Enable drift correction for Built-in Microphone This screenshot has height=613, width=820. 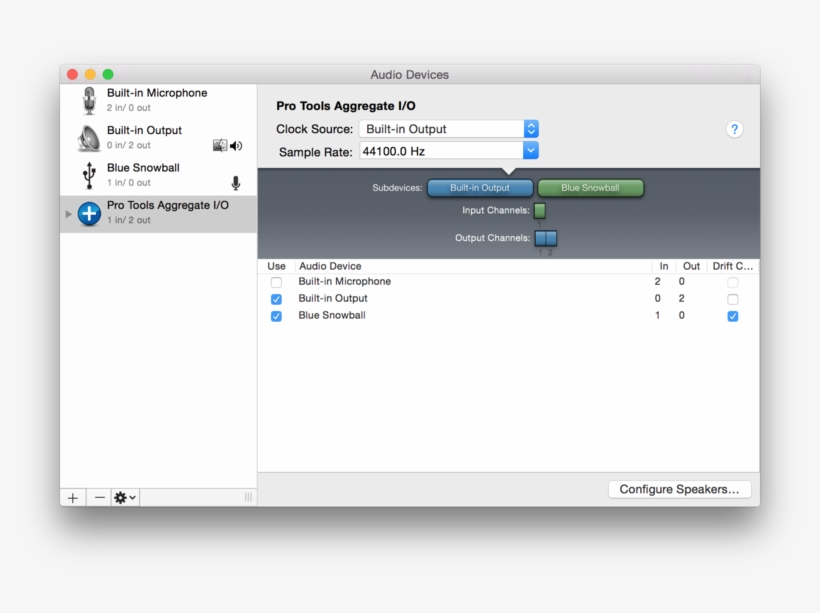click(x=733, y=282)
